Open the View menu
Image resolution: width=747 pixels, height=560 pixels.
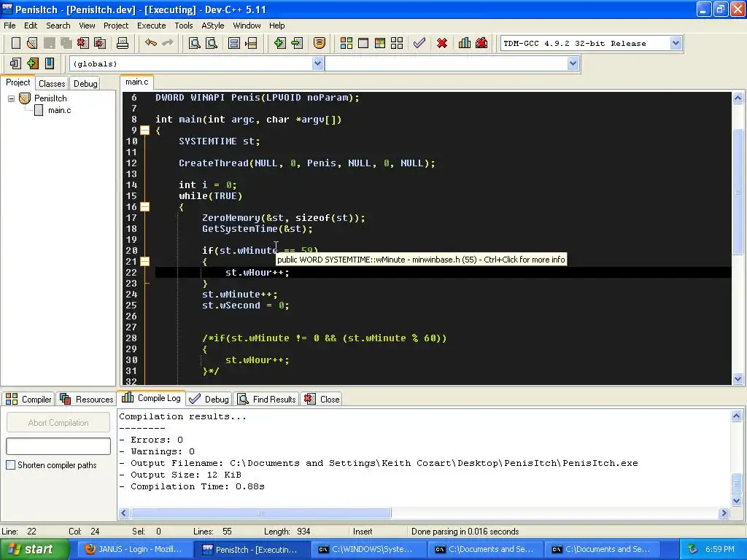(87, 26)
